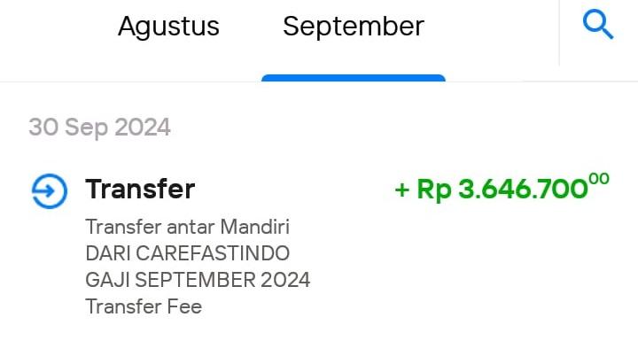Tap the +Rp 3.646.700 green amount
The height and width of the screenshot is (364, 638).
(x=502, y=187)
